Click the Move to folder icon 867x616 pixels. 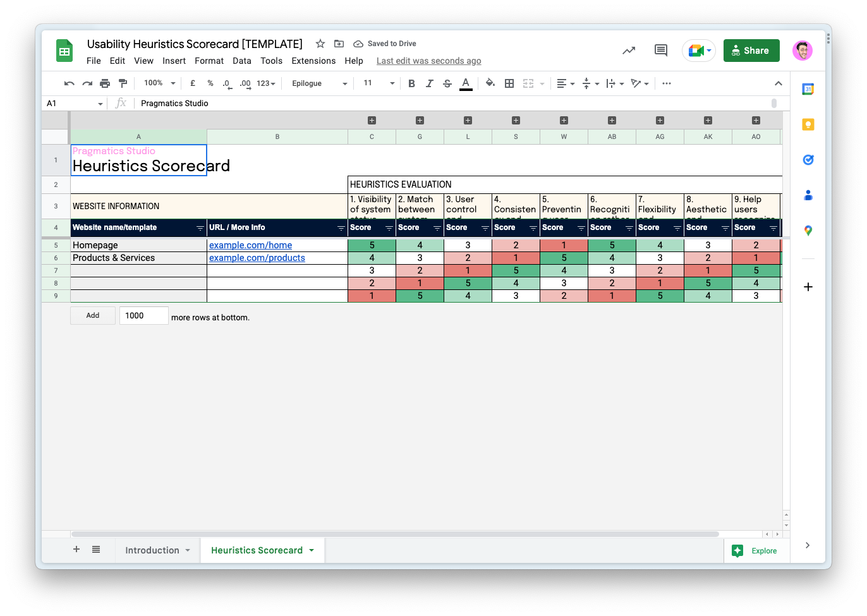tap(339, 44)
